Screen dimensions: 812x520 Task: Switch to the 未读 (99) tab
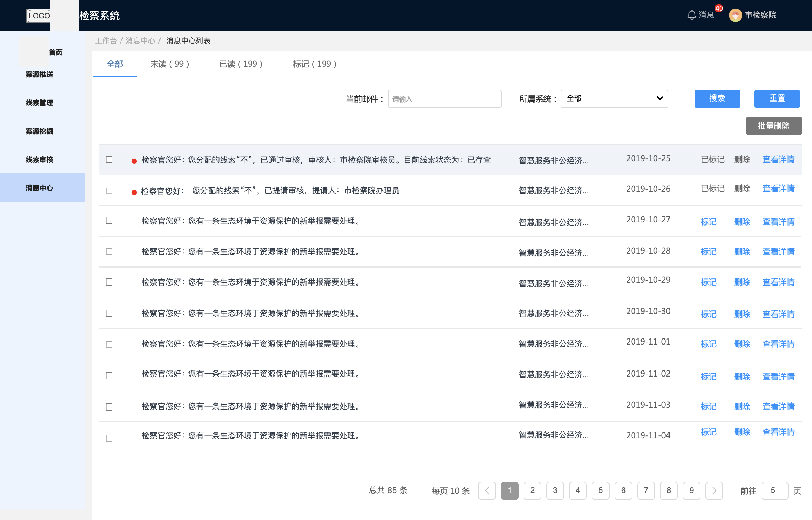point(169,64)
